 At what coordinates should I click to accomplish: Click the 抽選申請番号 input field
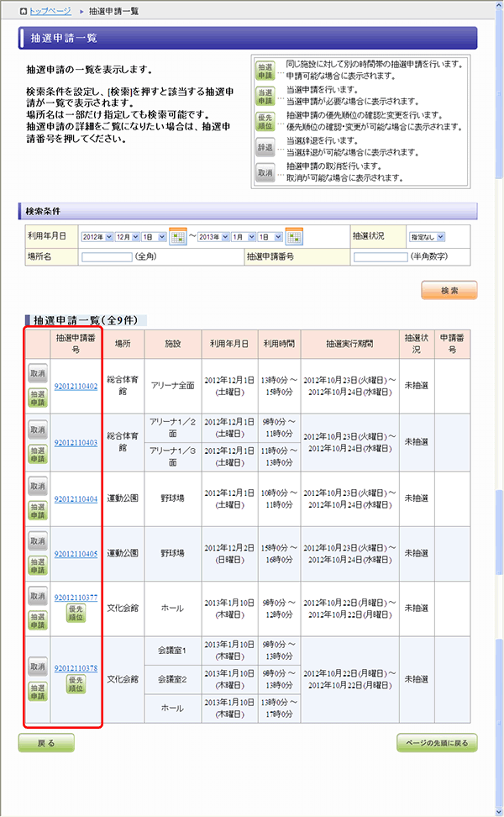pos(381,257)
